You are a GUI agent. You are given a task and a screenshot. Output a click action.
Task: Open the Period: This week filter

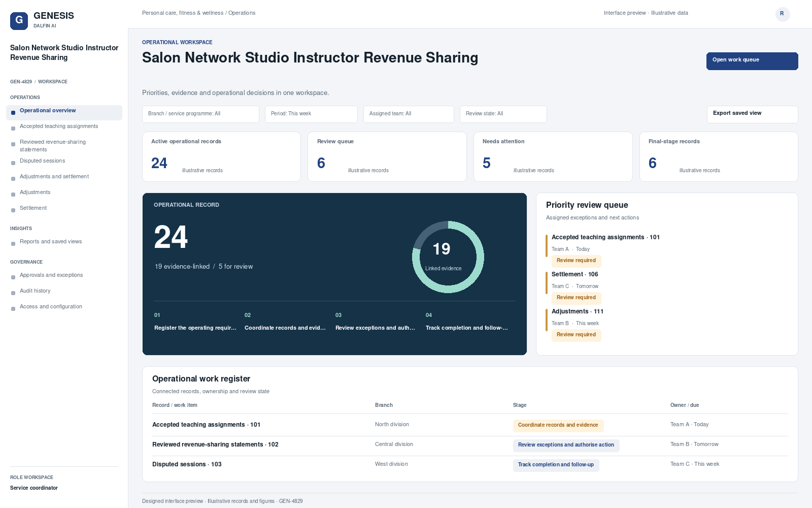[x=311, y=114]
